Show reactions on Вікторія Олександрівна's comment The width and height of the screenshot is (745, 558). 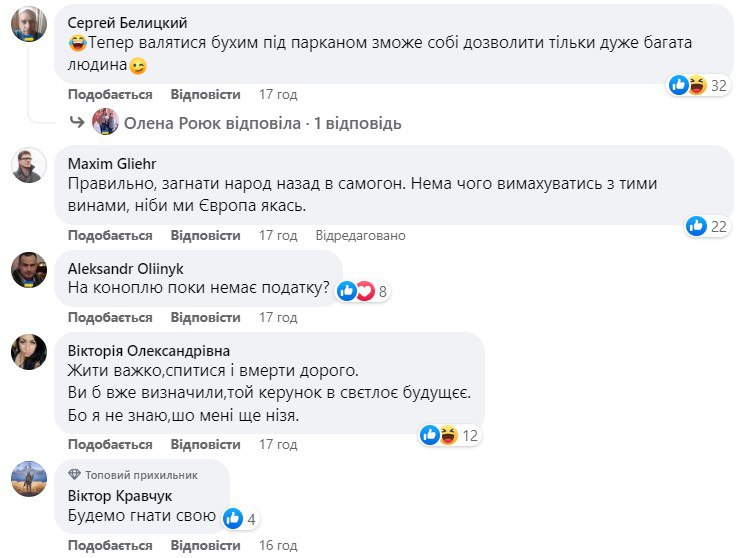click(450, 435)
